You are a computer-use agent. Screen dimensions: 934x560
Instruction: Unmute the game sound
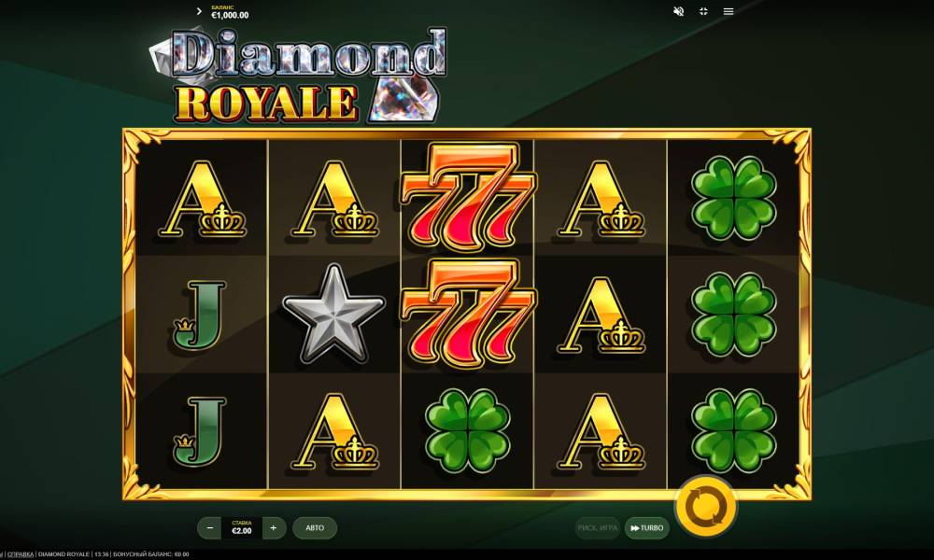pos(678,11)
